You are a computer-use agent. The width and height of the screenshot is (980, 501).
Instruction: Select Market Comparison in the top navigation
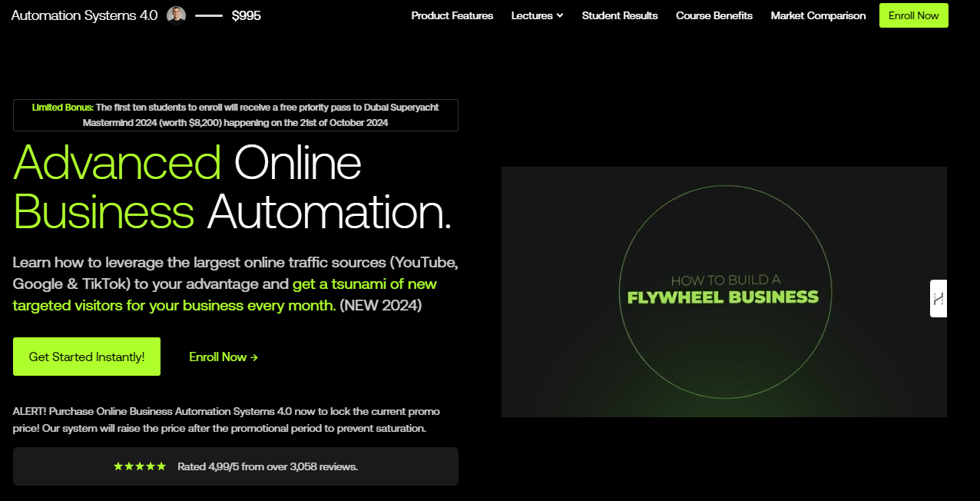tap(818, 15)
